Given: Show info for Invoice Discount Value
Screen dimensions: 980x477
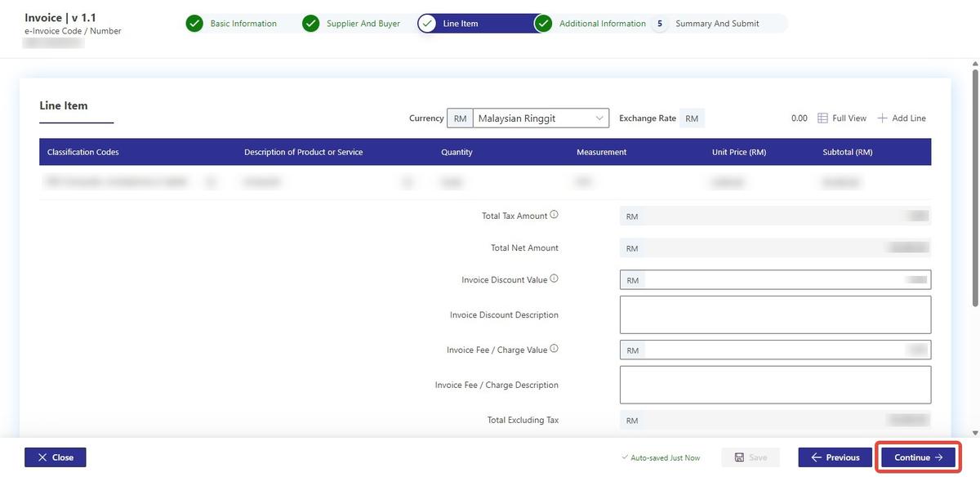Looking at the screenshot, I should point(555,279).
